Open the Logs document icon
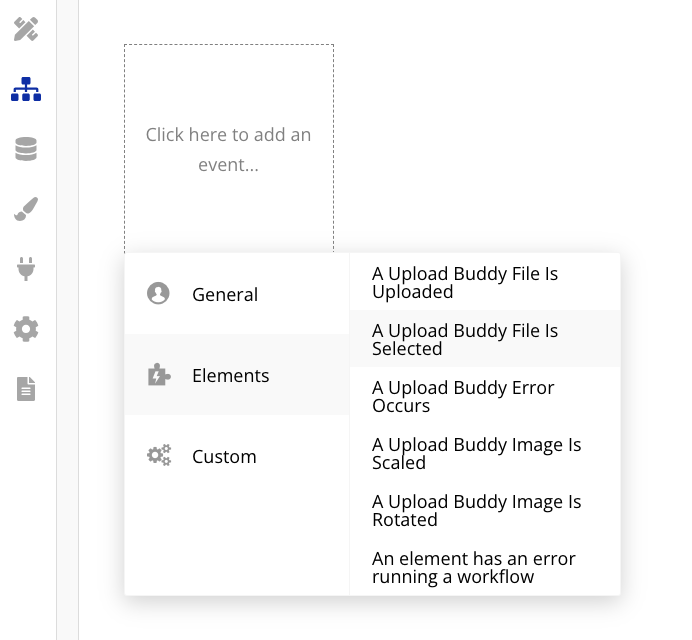Image resolution: width=692 pixels, height=640 pixels. [26, 389]
